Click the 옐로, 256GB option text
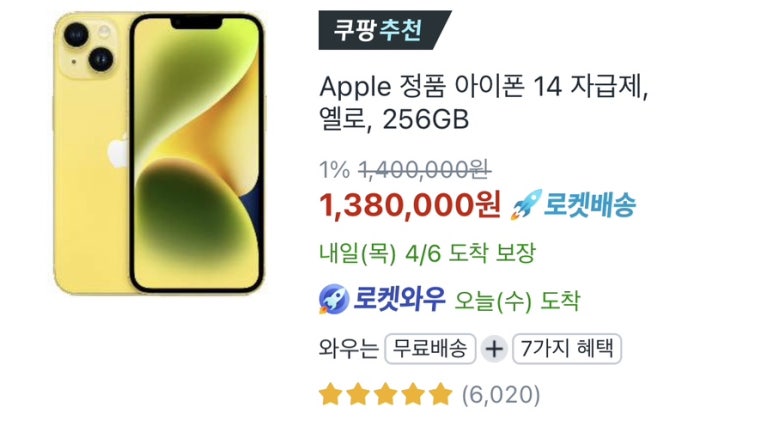773x438 pixels. click(394, 119)
